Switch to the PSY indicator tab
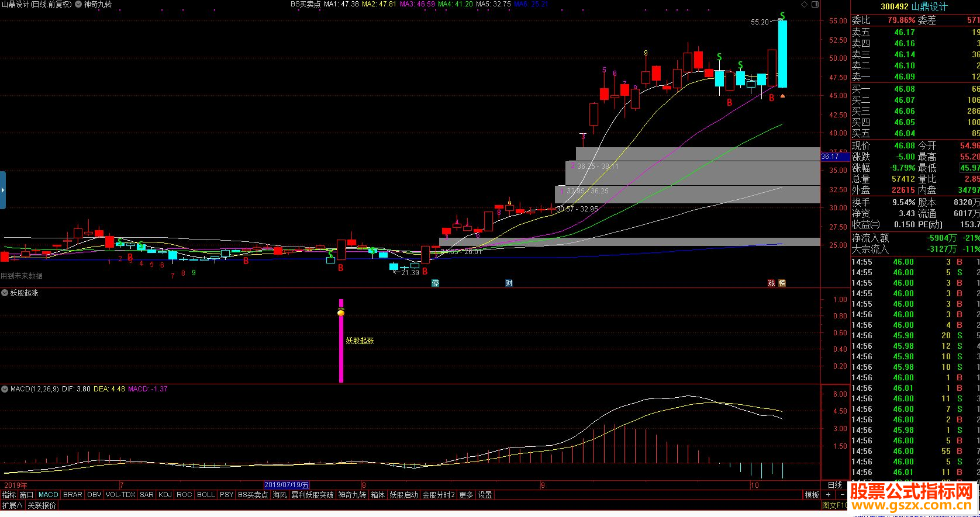 click(x=226, y=495)
